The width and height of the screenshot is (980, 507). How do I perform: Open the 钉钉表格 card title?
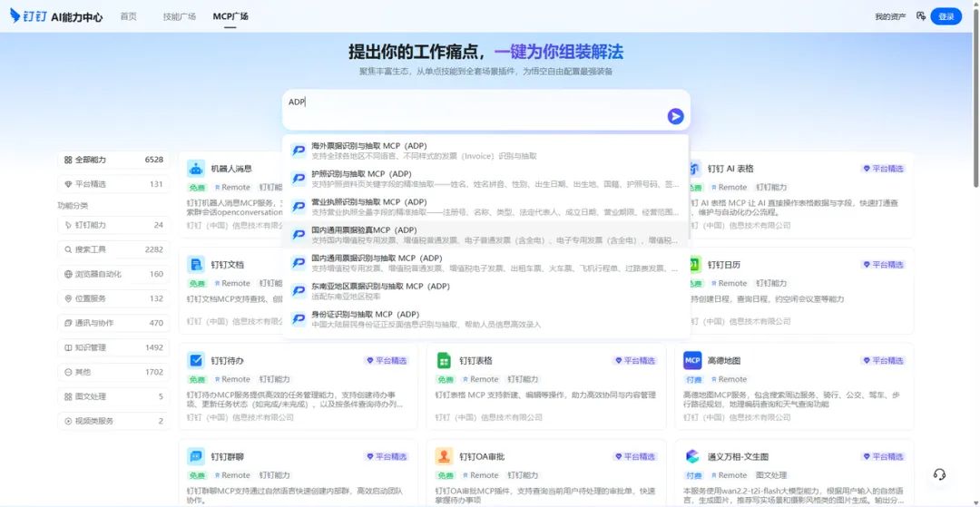(475, 360)
